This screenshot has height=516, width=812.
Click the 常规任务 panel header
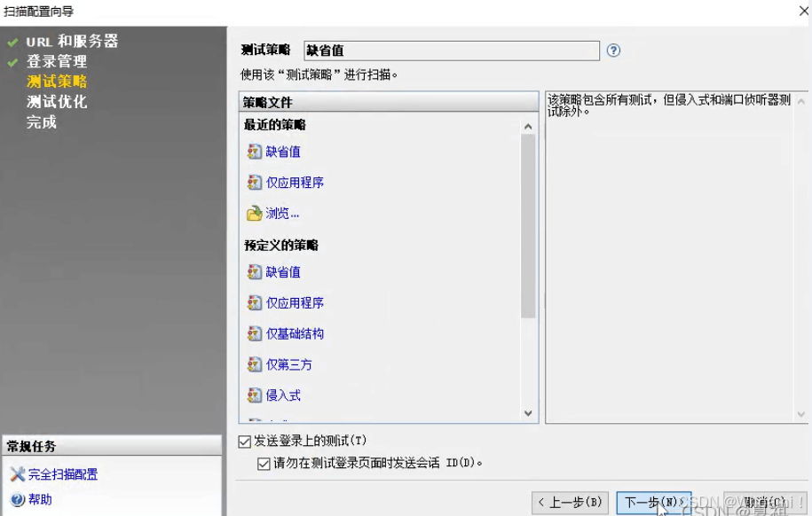(112, 446)
